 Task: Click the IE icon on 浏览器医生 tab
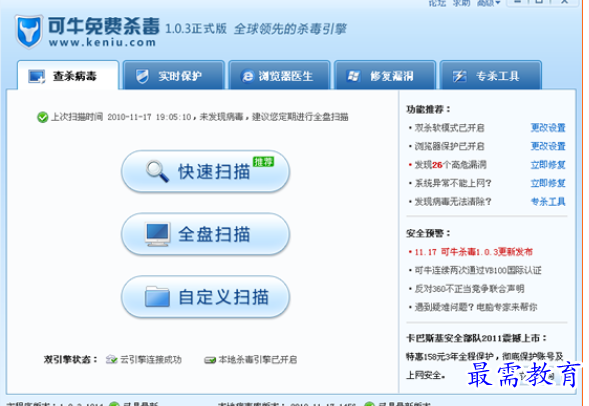248,76
